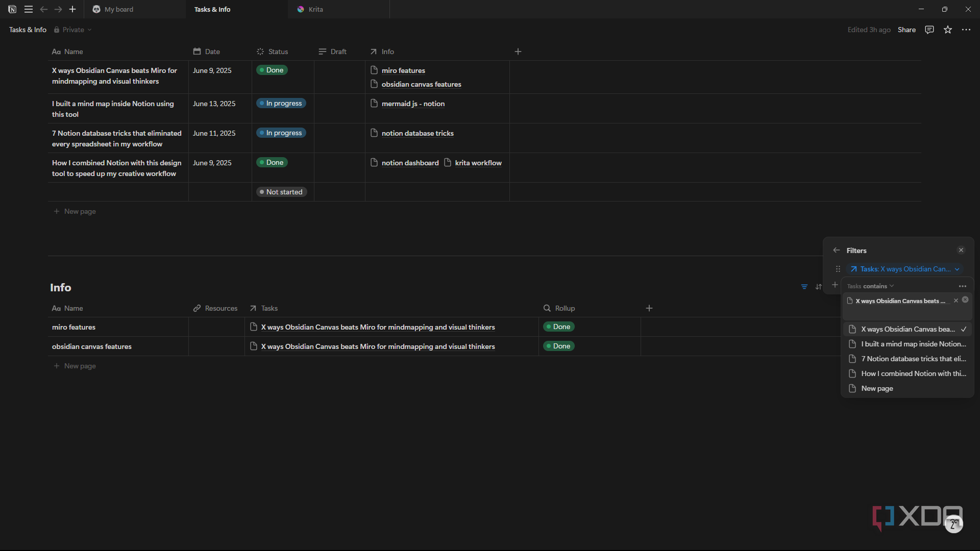Uncheck 'X ways Obsidian Canvas' filter option
Screen dimensions: 980x551
(x=908, y=329)
